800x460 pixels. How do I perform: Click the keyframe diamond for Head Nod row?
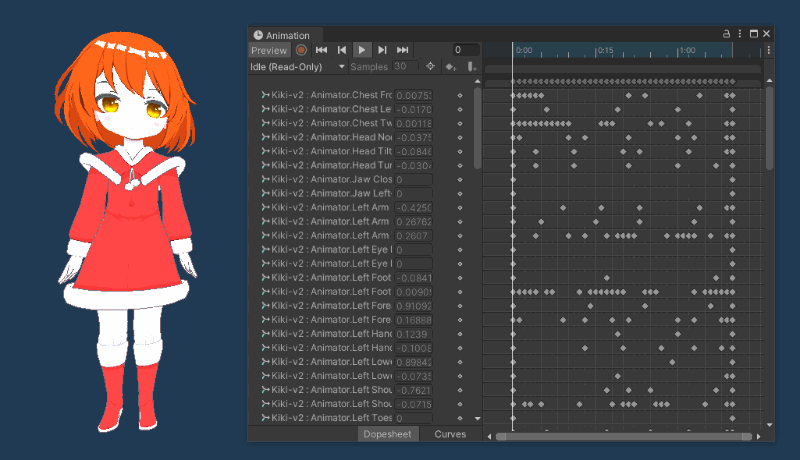[x=460, y=138]
